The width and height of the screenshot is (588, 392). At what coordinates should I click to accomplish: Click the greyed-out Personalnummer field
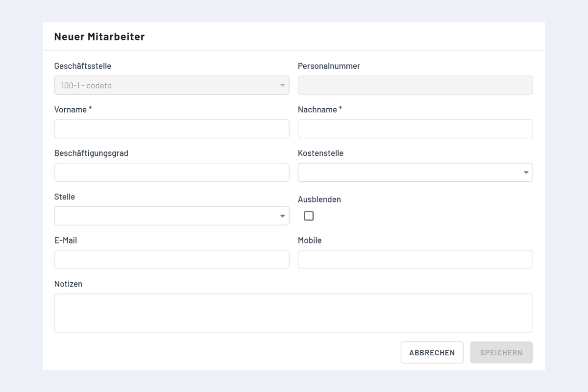415,85
